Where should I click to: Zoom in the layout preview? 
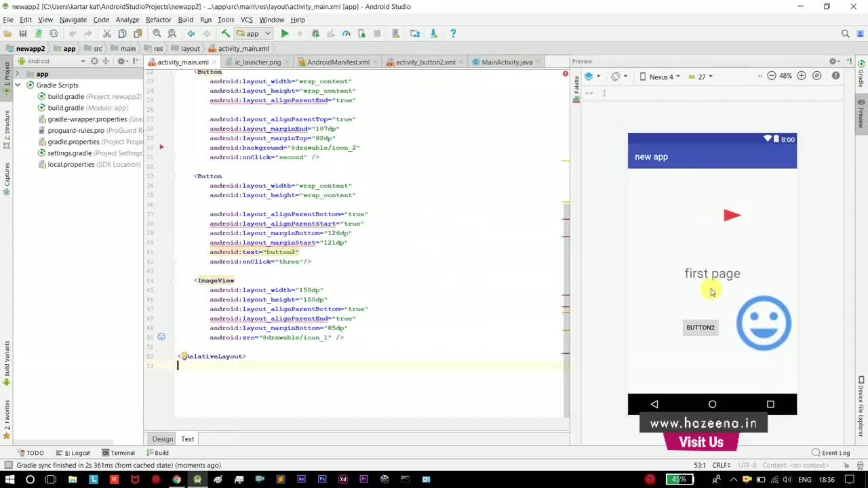802,76
